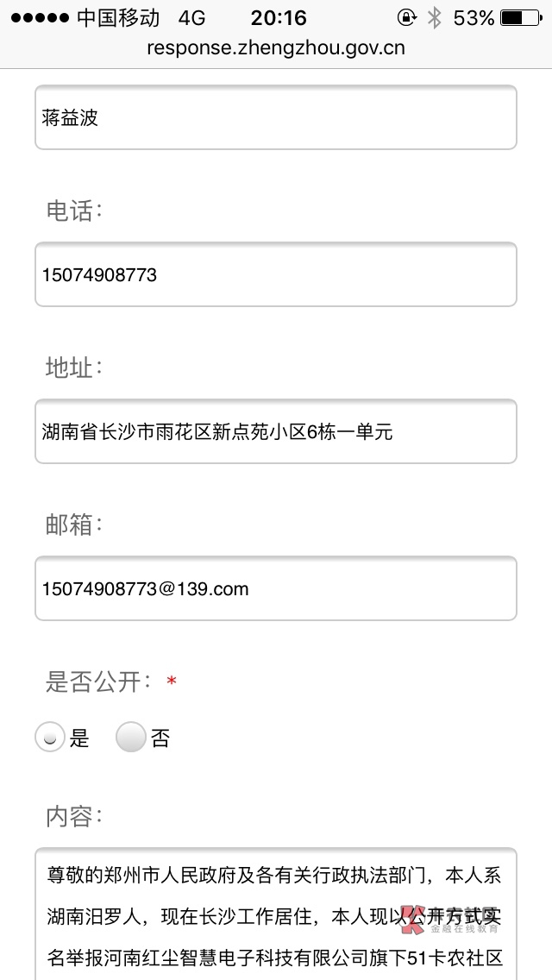Tap the response.zhengzhou.gov.cn address bar

click(276, 47)
